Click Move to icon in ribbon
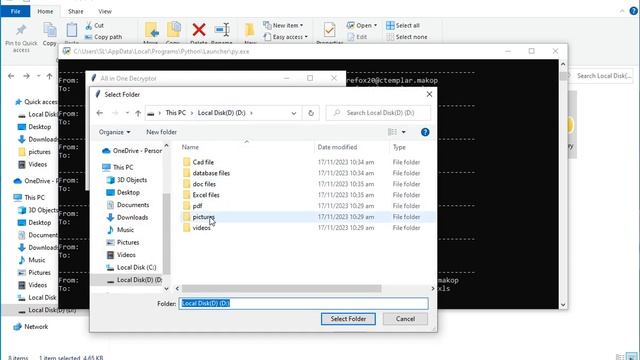Image resolution: width=640 pixels, height=360 pixels. 151,30
